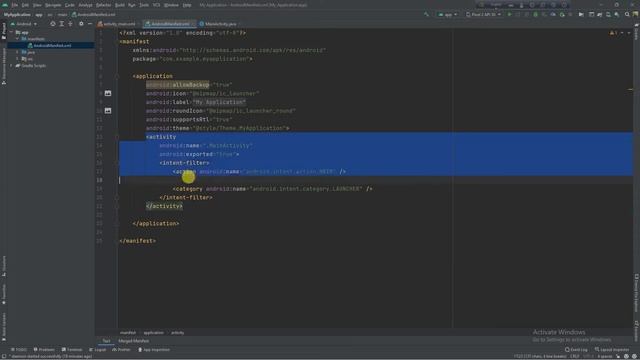Click the android:allowBackup attribute line
The image size is (640, 360).
click(189, 84)
